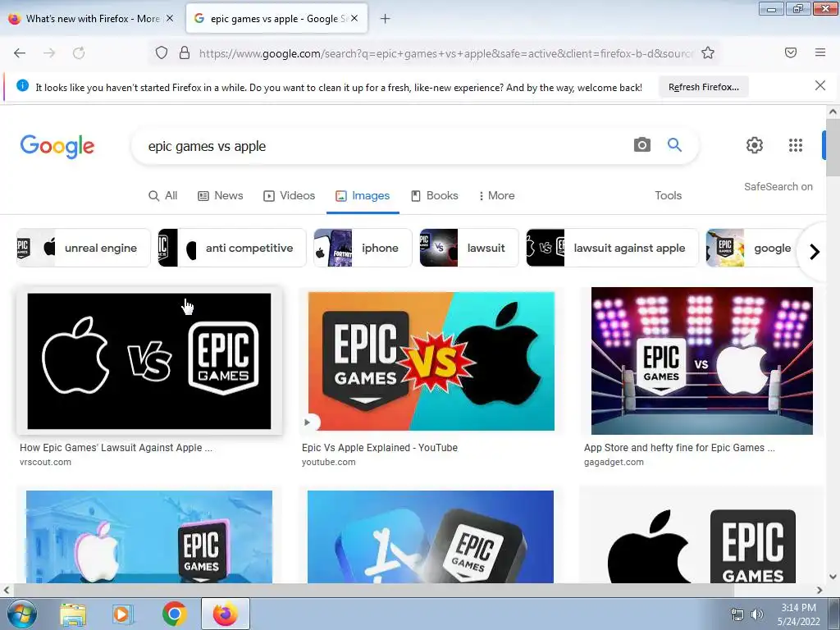
Task: Open the Epic Vs Apple Explained YouTube thumbnail
Action: coord(431,361)
